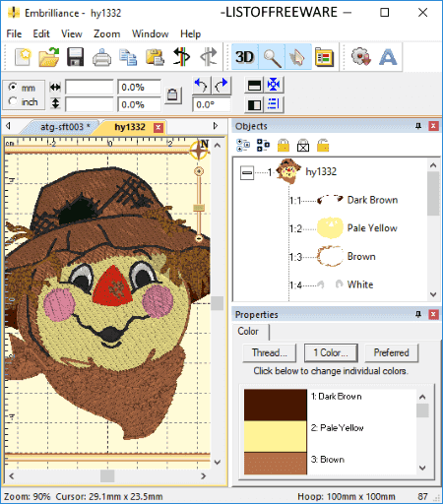Click the yellow lock icon in Objects panel

[284, 145]
